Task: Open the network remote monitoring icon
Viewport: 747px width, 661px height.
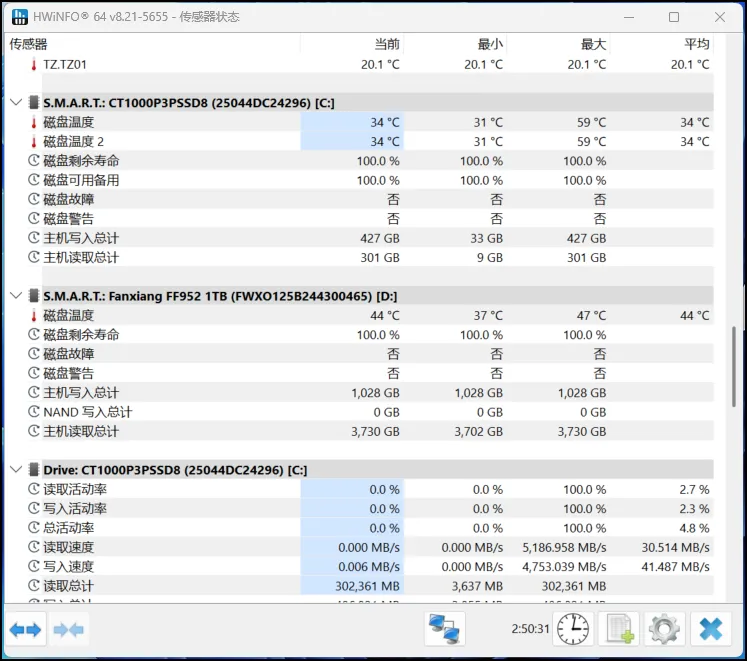Action: tap(444, 629)
